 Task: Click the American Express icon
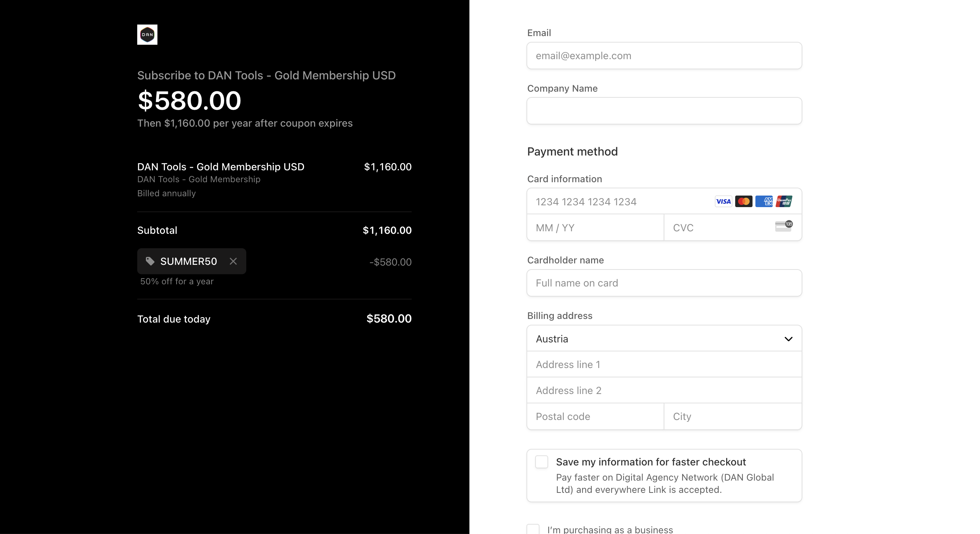coord(764,201)
